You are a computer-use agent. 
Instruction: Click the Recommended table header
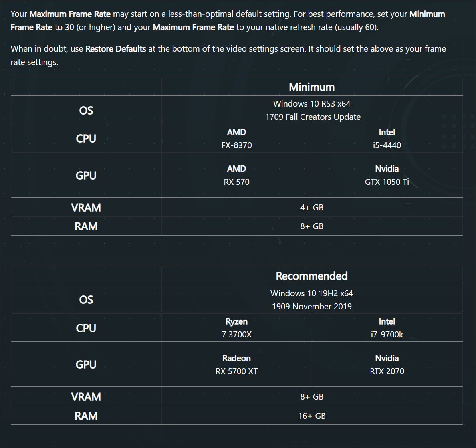point(311,276)
